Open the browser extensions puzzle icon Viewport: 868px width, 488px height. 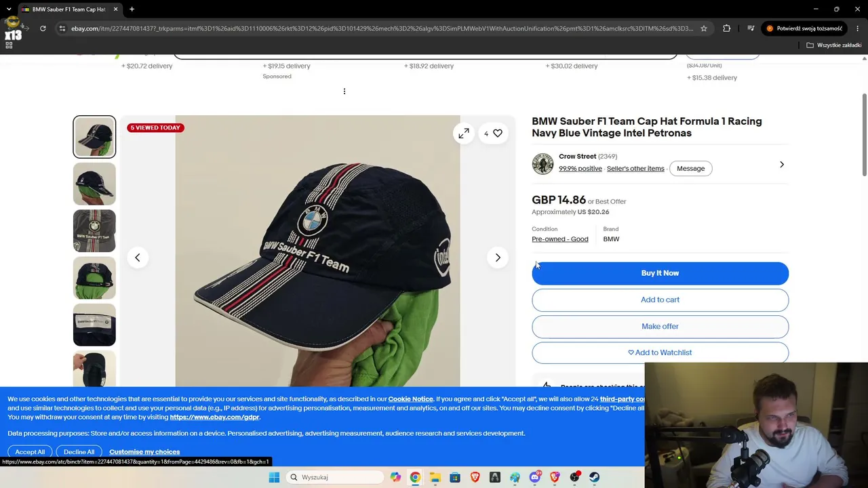point(727,28)
